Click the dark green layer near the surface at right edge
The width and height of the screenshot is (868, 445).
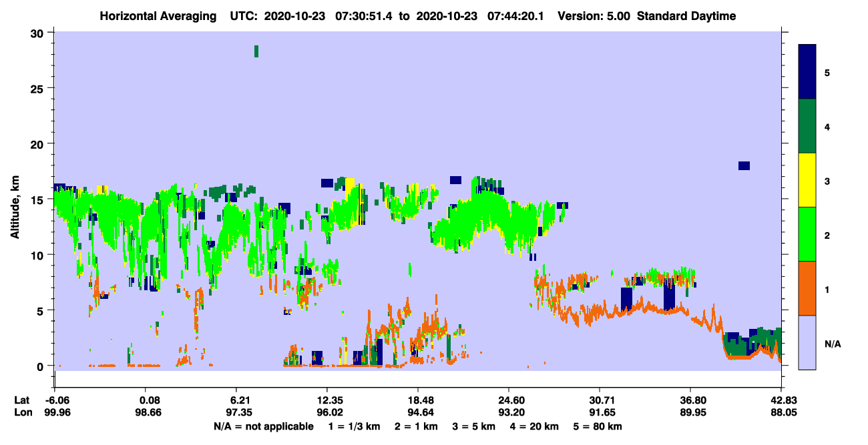(x=752, y=344)
